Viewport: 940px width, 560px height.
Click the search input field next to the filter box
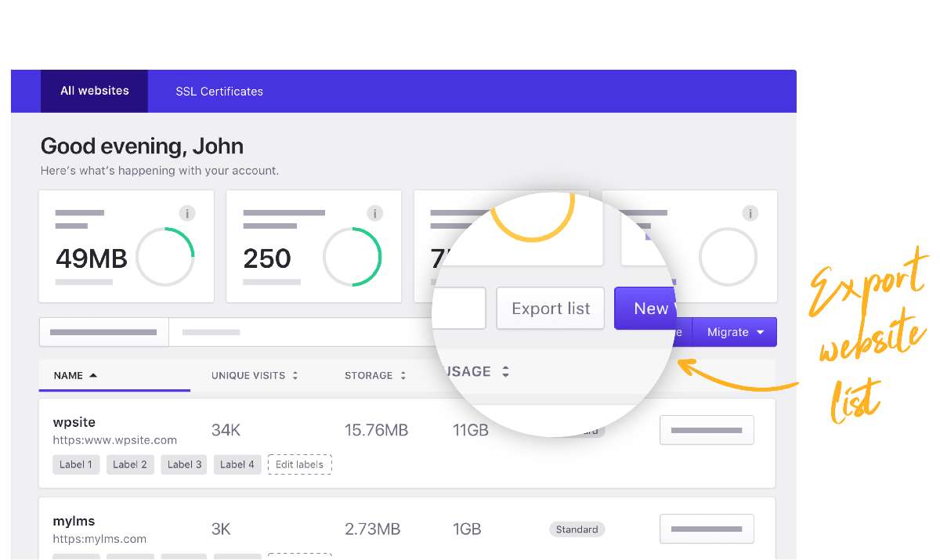click(x=302, y=332)
